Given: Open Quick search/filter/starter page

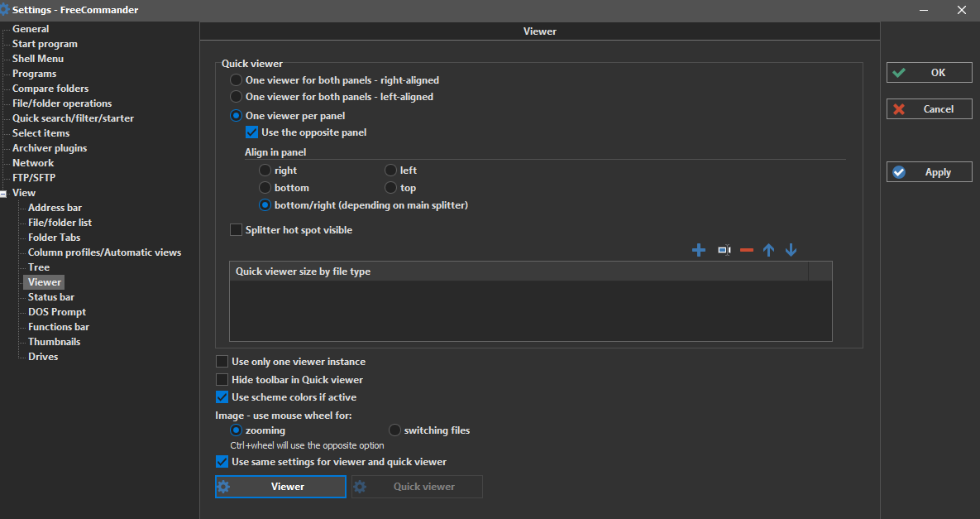Looking at the screenshot, I should [73, 118].
